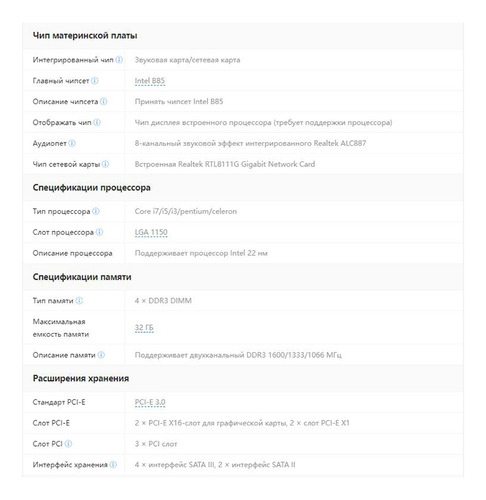
Task: Click info icon beside Главный чипсет
Action: click(x=95, y=81)
